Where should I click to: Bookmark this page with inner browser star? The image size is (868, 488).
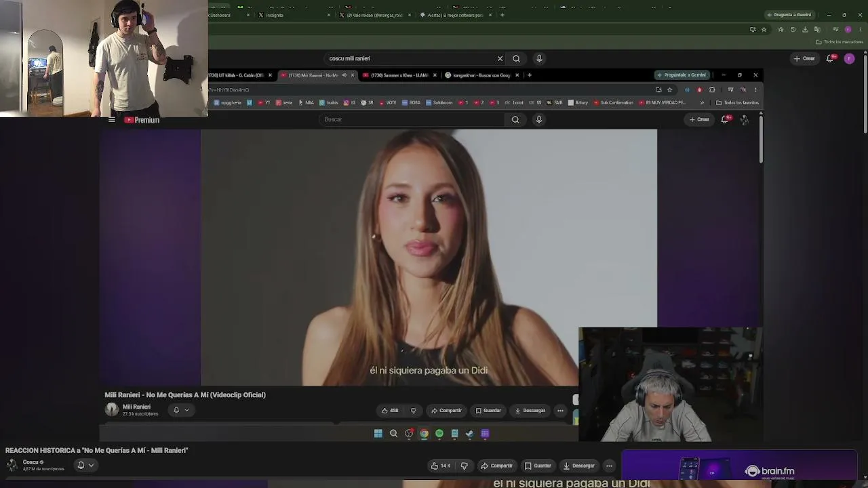pos(670,89)
